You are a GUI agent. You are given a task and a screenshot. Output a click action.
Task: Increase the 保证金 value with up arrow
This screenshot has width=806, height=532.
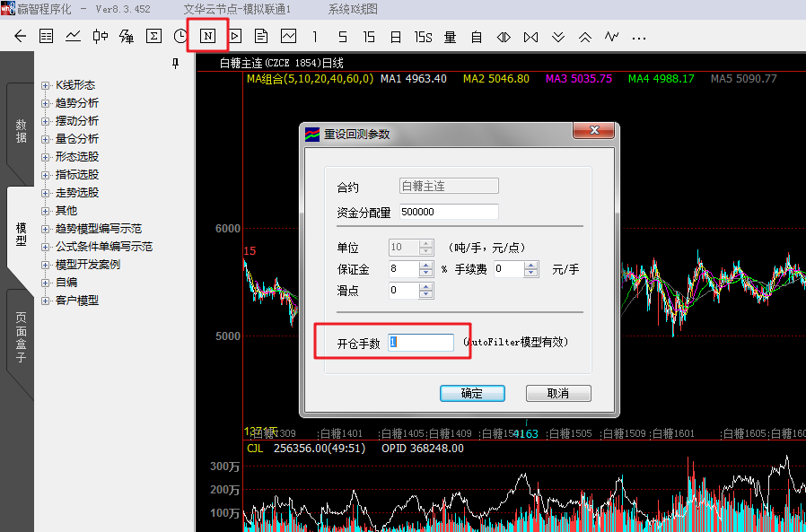(x=426, y=265)
